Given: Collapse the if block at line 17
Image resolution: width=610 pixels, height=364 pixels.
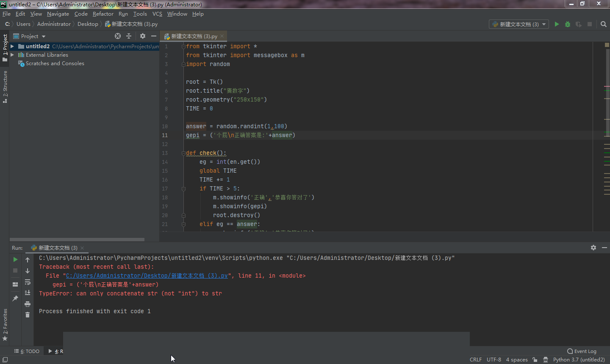Looking at the screenshot, I should pyautogui.click(x=183, y=188).
